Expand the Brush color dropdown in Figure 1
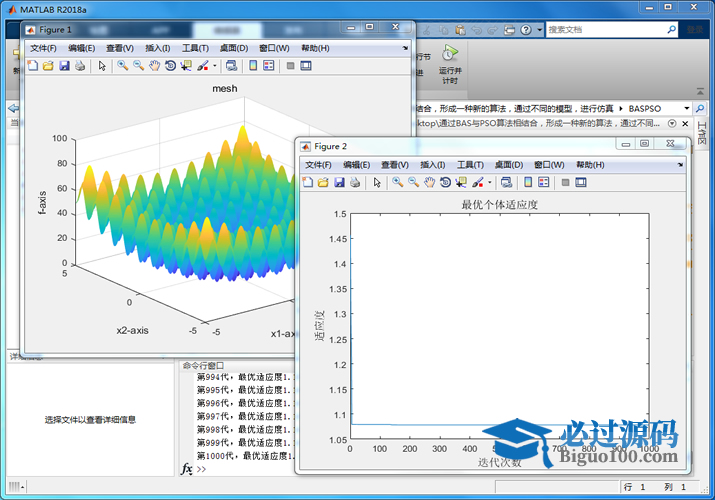This screenshot has width=715, height=500. [x=215, y=66]
